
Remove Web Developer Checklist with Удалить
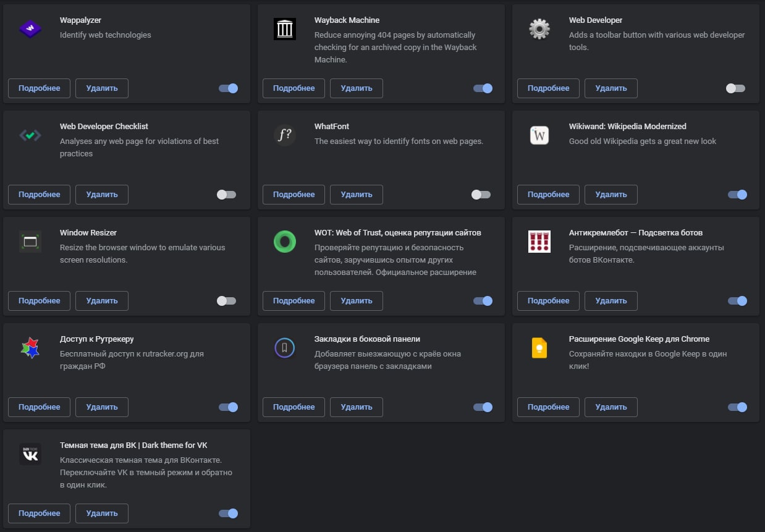coord(102,195)
